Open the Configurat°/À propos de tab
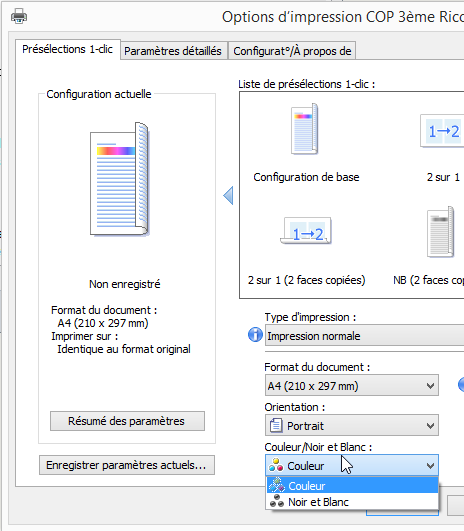Image resolution: width=464 pixels, height=531 pixels. 292,51
